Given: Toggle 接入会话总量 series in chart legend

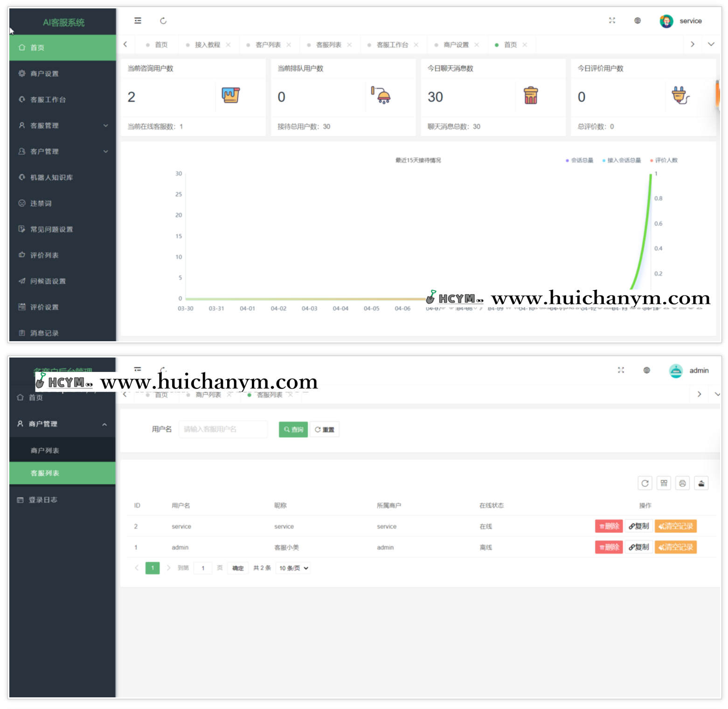Looking at the screenshot, I should 622,160.
